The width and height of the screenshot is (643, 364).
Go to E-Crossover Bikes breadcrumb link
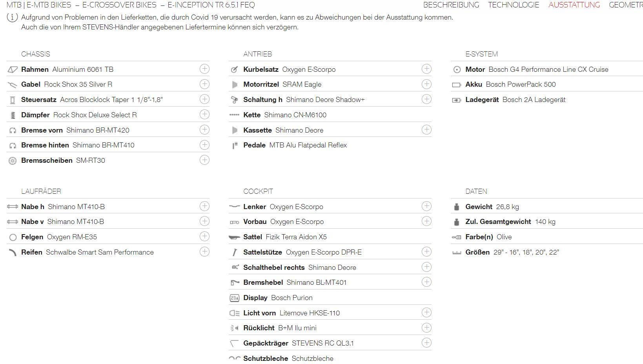coord(119,5)
